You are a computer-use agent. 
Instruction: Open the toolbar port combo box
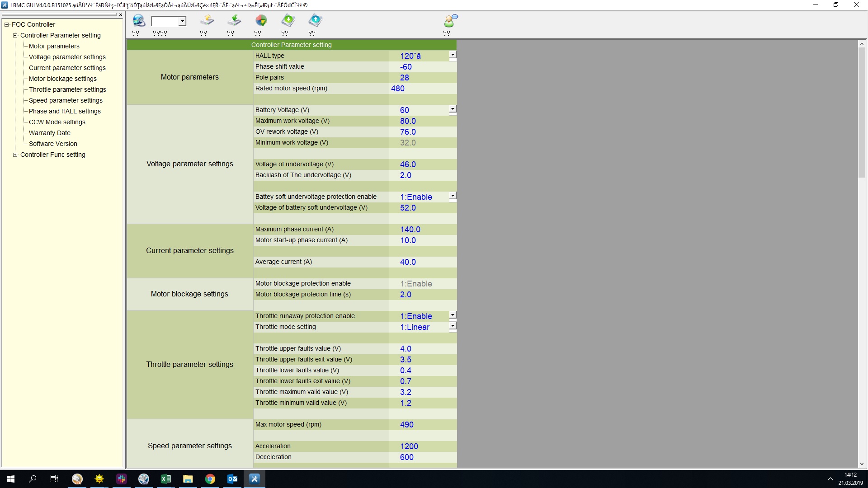coord(182,21)
